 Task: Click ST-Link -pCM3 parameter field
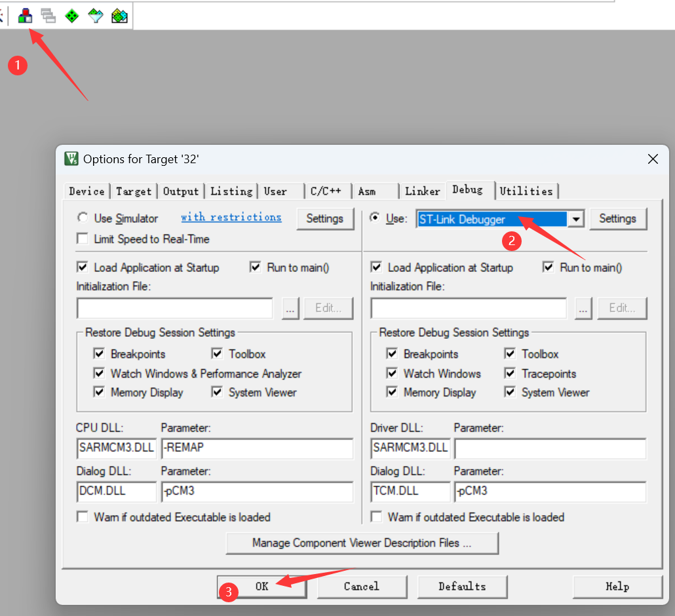click(x=550, y=491)
